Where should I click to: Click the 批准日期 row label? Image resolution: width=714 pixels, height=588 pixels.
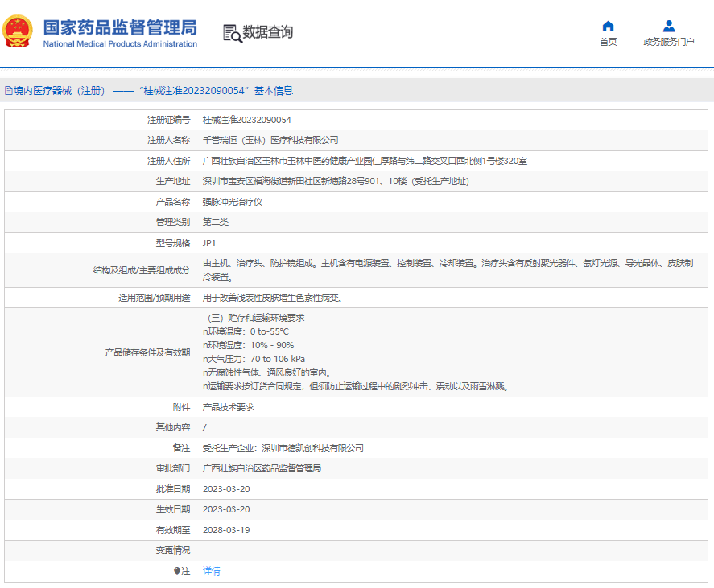173,489
